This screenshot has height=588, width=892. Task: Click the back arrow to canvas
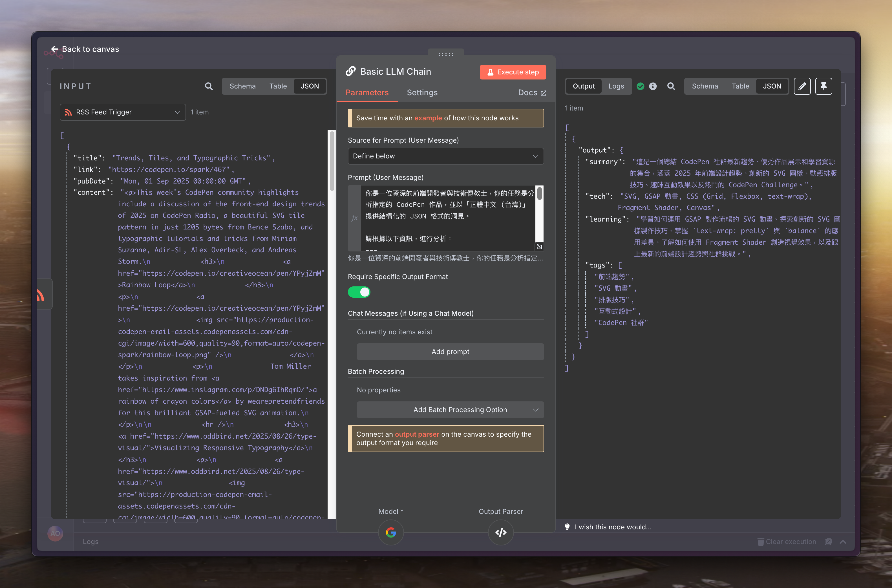pyautogui.click(x=55, y=49)
